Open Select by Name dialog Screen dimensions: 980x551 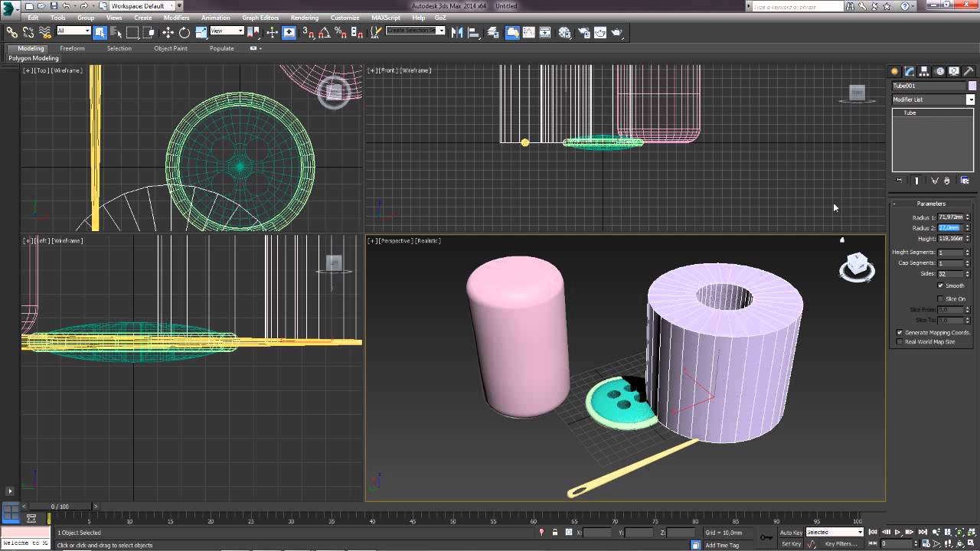[x=116, y=32]
